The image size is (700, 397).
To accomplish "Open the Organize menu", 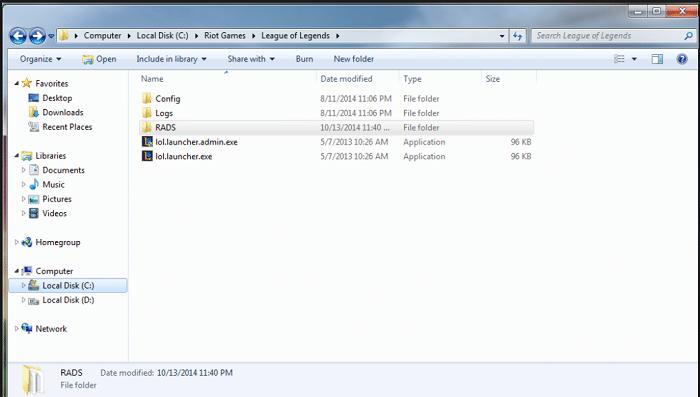I will (40, 59).
